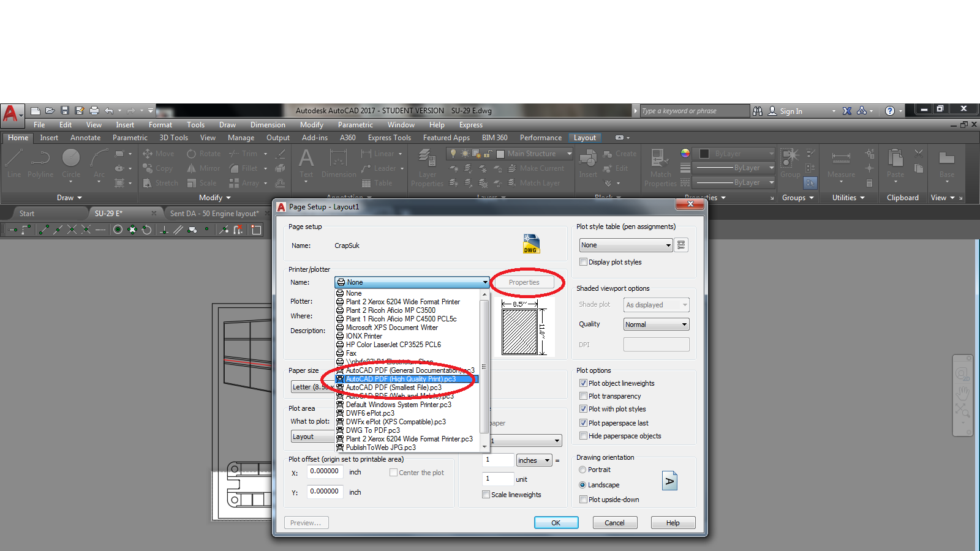Viewport: 980px width, 551px height.
Task: Open the Dimension menu
Action: 268,125
